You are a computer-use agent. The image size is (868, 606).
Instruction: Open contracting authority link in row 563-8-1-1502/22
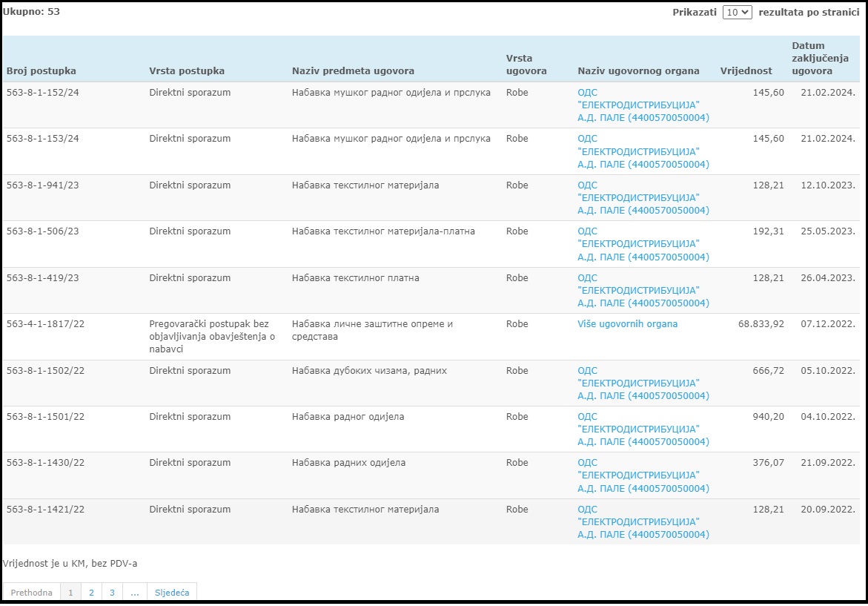[643, 383]
